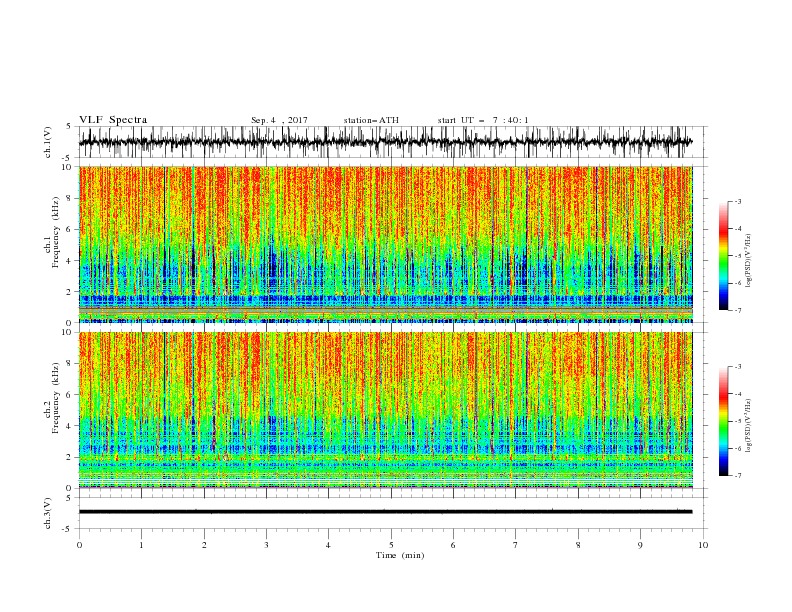Click the ch.1 spectrogram color scale bar
This screenshot has width=792, height=612.
pos(724,256)
